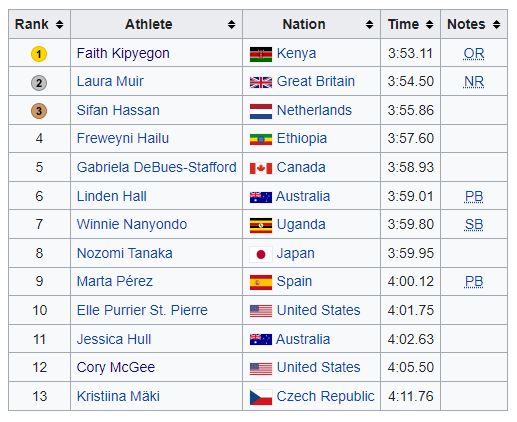Sort table by Time column arrows

tap(429, 24)
